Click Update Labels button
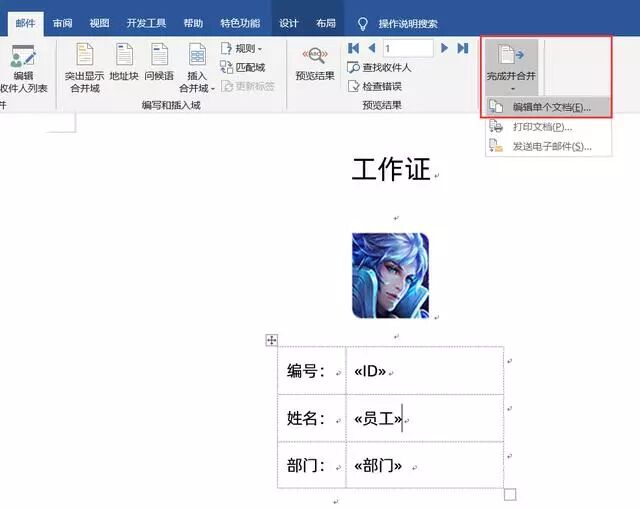Viewport: 640px width, 508px height. pyautogui.click(x=248, y=86)
